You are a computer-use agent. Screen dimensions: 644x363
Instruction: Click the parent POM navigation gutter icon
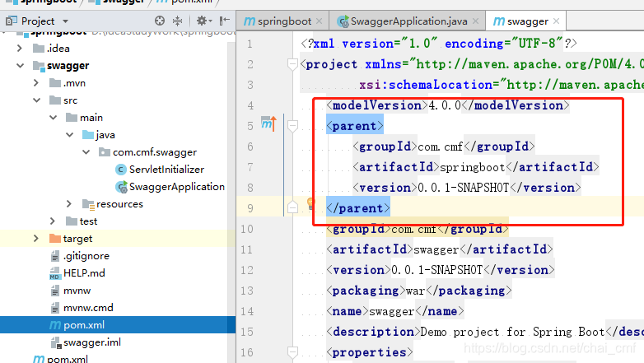coord(268,123)
